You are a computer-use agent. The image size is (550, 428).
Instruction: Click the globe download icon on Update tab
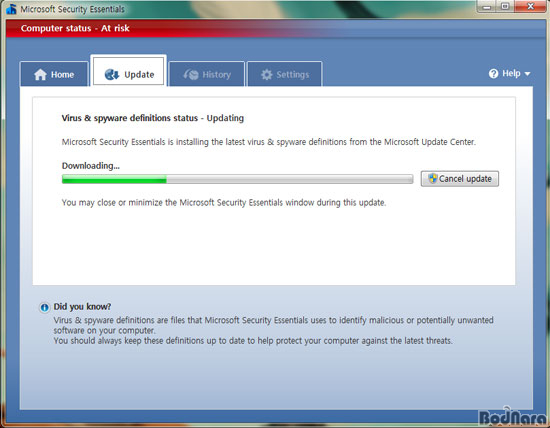pos(112,74)
